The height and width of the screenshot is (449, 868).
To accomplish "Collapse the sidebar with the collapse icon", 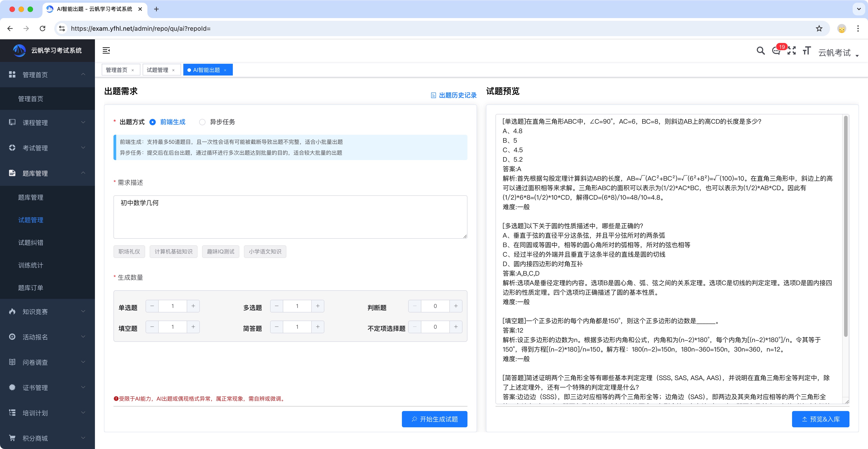I will (x=106, y=50).
